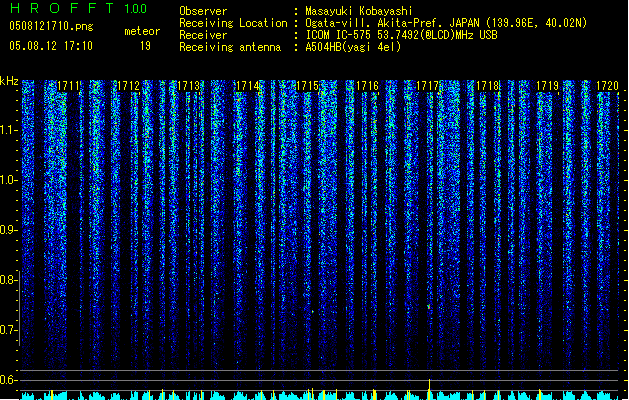629x400 pixels.
Task: Click the Receiving antenna label
Action: tap(230, 47)
